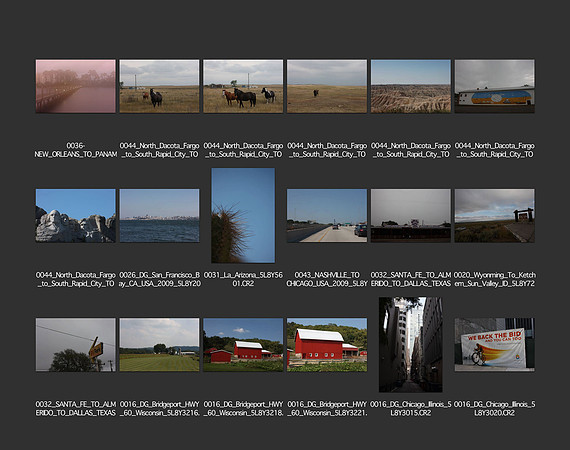Select the yellow arrow sign and tree thumbnail

click(x=76, y=345)
